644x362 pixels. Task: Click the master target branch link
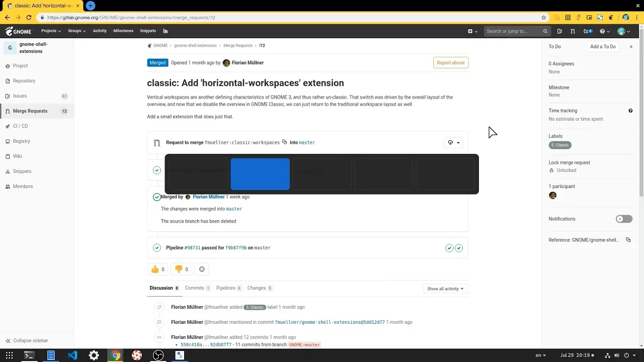307,143
